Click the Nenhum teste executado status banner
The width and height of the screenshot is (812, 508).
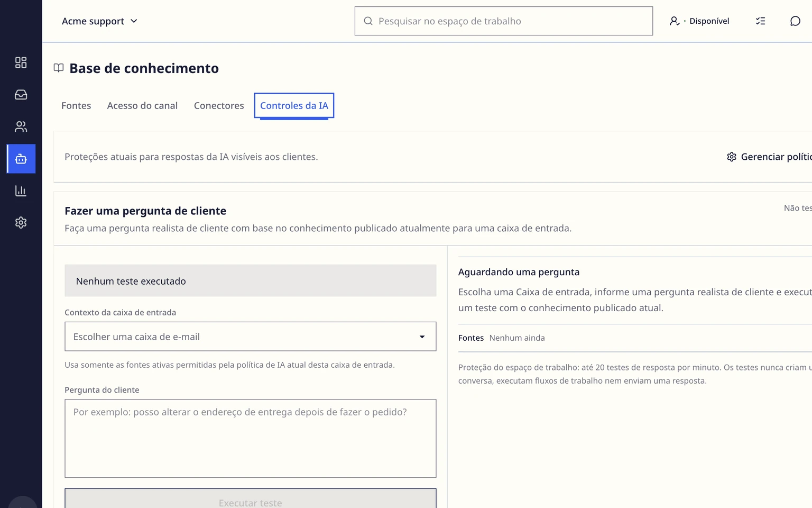[x=251, y=280]
